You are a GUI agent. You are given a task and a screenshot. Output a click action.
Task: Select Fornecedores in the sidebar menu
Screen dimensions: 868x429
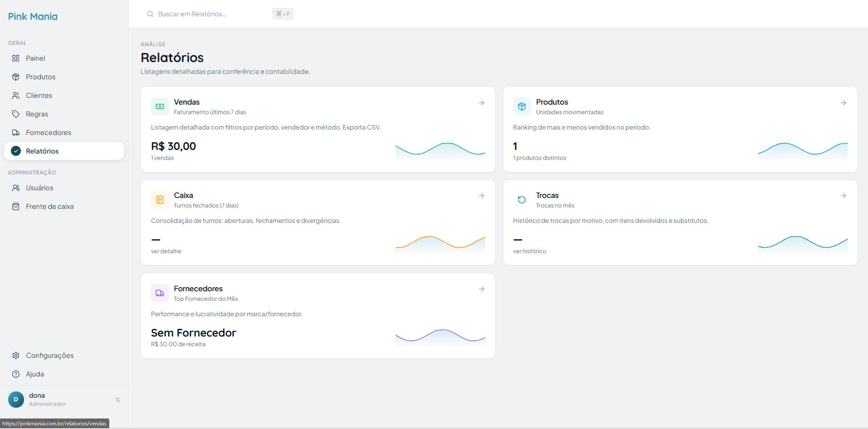coord(64,133)
